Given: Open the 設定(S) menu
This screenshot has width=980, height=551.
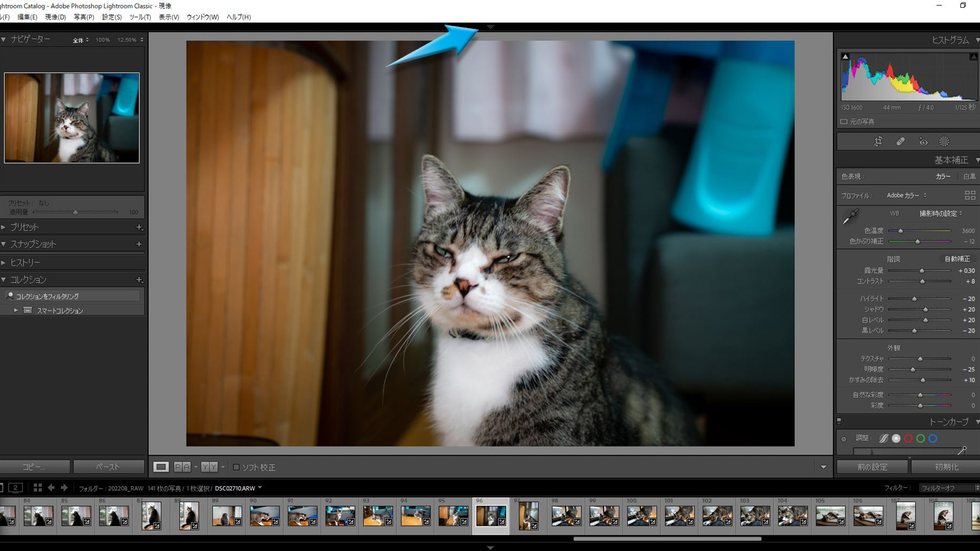Looking at the screenshot, I should coord(112,17).
